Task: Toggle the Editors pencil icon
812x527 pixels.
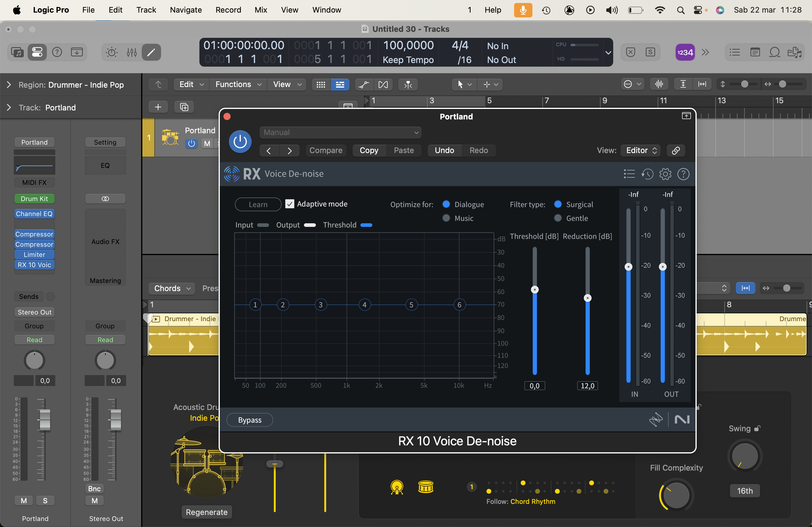Action: click(x=151, y=52)
